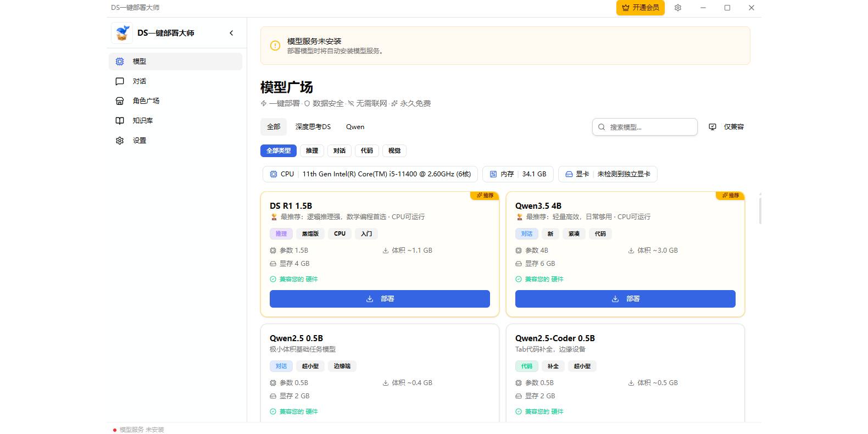Filter models by 对话 type chip

[340, 151]
